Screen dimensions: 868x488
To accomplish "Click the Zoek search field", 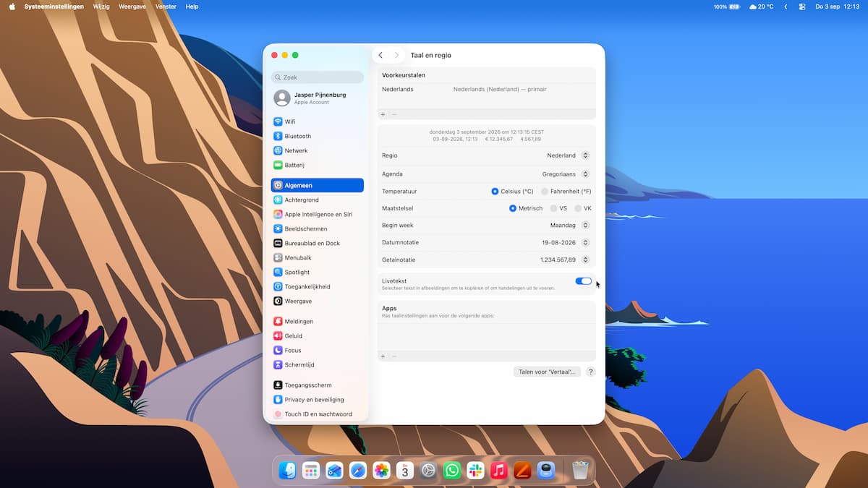I will 318,77.
